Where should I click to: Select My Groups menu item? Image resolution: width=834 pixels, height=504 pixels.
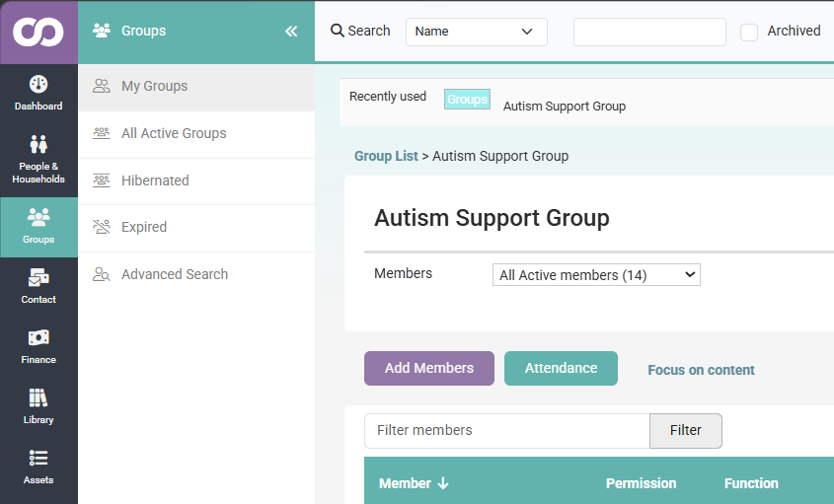pyautogui.click(x=196, y=87)
